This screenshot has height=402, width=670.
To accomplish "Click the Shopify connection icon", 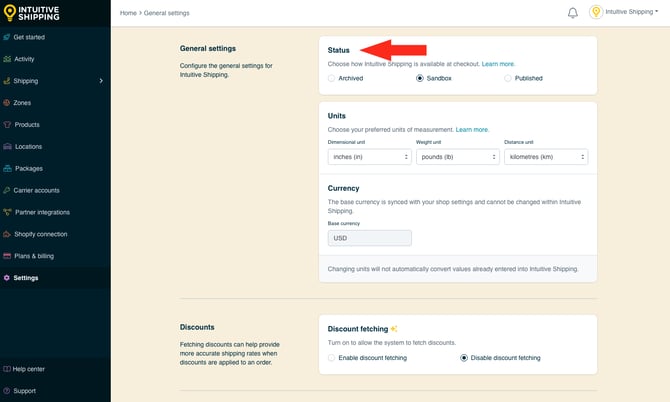I will [7, 234].
